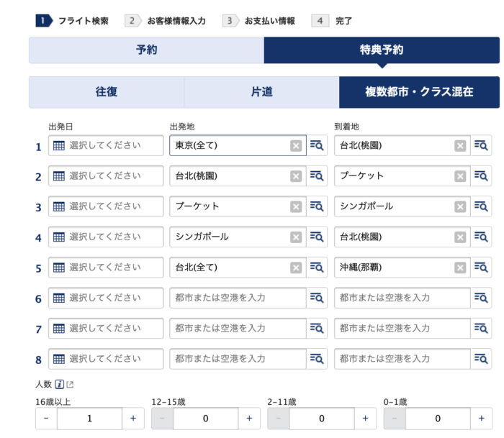Open calendar icon for row 4 departure date
504x438 pixels.
pyautogui.click(x=59, y=237)
